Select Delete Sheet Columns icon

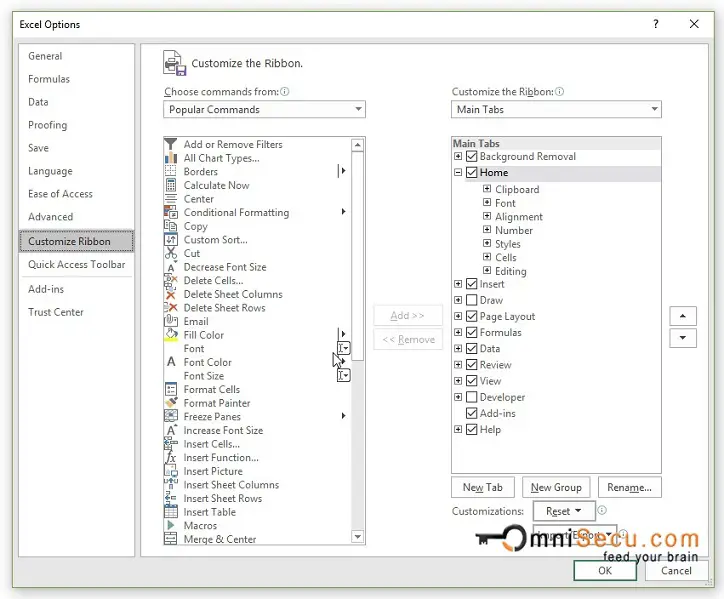[171, 294]
